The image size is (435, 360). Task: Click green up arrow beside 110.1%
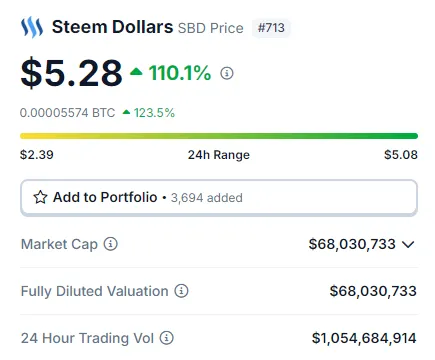pos(136,72)
